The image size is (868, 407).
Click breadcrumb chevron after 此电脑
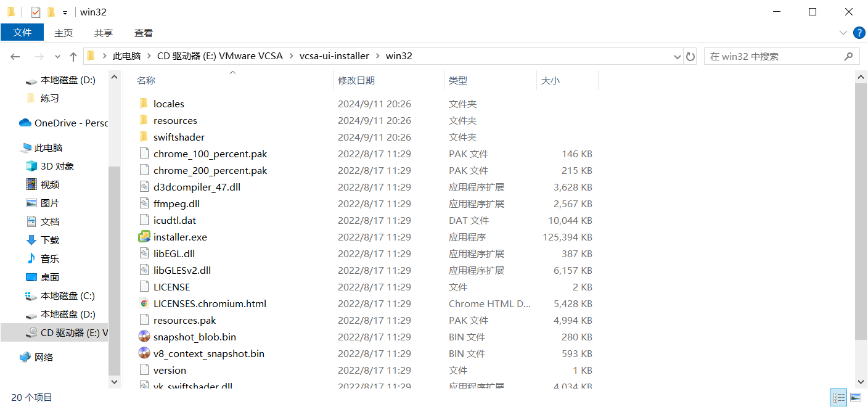(x=149, y=56)
